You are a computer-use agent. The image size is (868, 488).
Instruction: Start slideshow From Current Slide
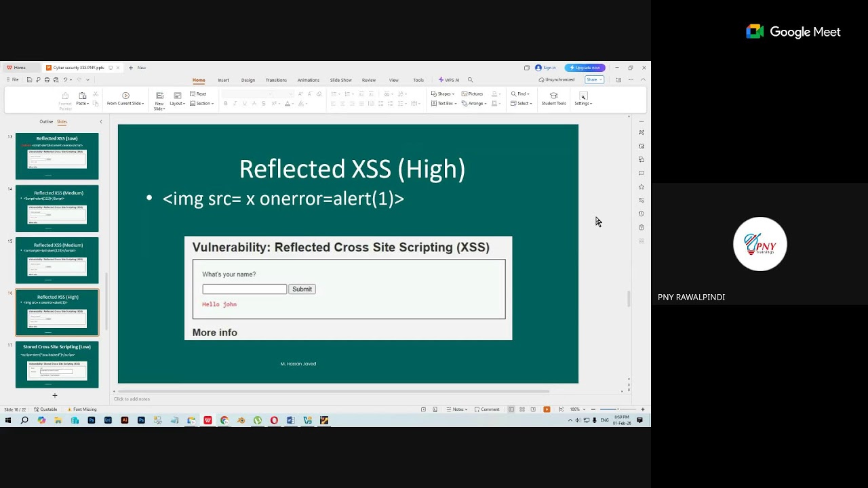pos(125,99)
